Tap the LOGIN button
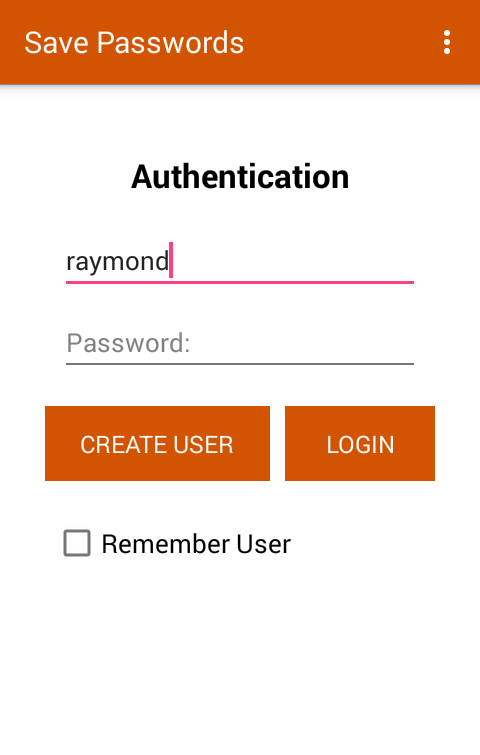 360,443
